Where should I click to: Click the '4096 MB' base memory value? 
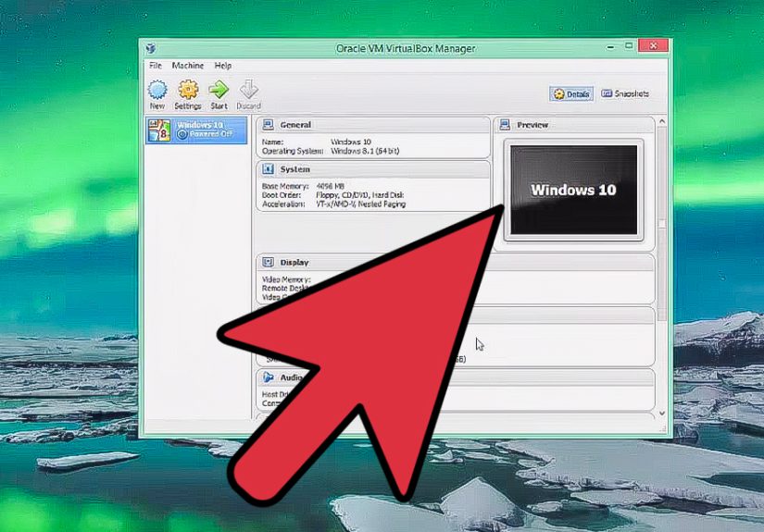[330, 186]
